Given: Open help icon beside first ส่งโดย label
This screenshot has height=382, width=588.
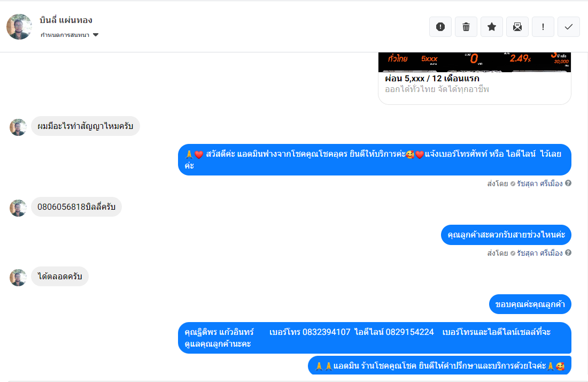Looking at the screenshot, I should pyautogui.click(x=568, y=183).
